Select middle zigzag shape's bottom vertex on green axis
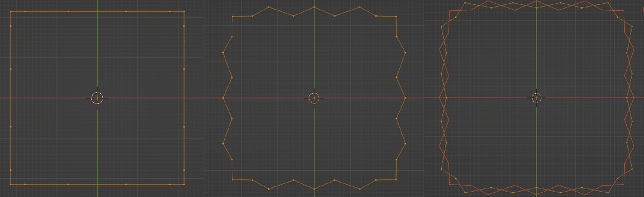The image size is (644, 197). 314,189
